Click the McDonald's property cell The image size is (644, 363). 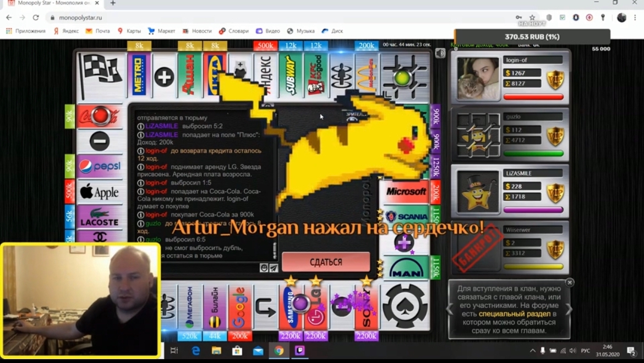point(367,75)
